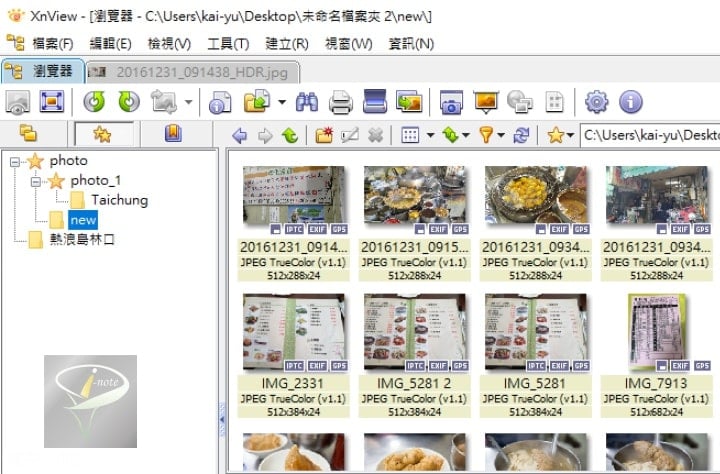The image size is (720, 474).
Task: Print with the printer icon
Action: pyautogui.click(x=341, y=102)
